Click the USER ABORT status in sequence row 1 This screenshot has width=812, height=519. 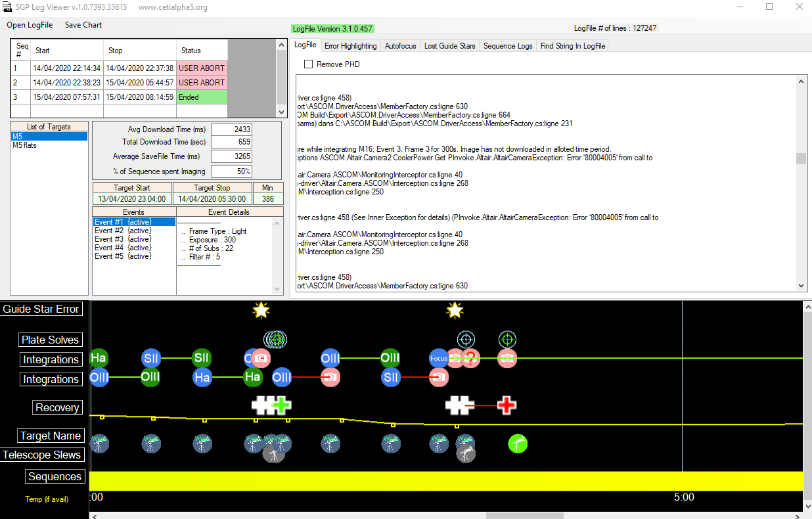[x=202, y=68]
